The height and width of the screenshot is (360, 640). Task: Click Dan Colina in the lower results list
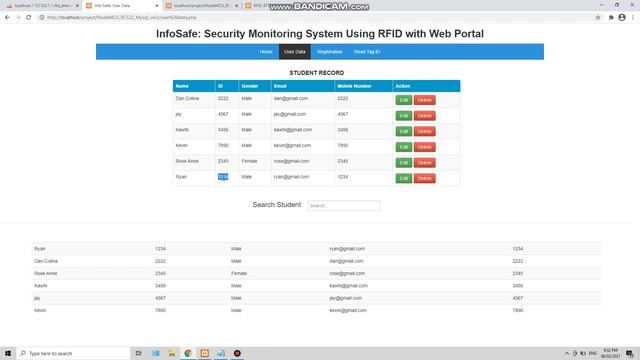46,261
